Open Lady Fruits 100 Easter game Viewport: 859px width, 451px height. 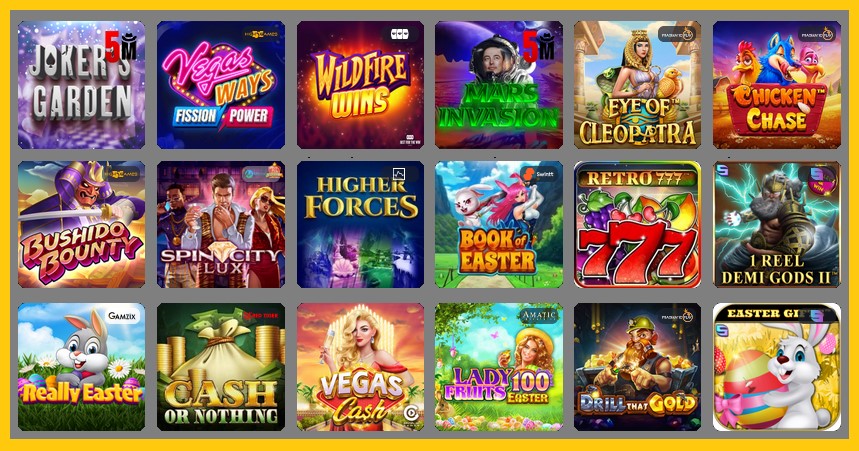(x=499, y=367)
